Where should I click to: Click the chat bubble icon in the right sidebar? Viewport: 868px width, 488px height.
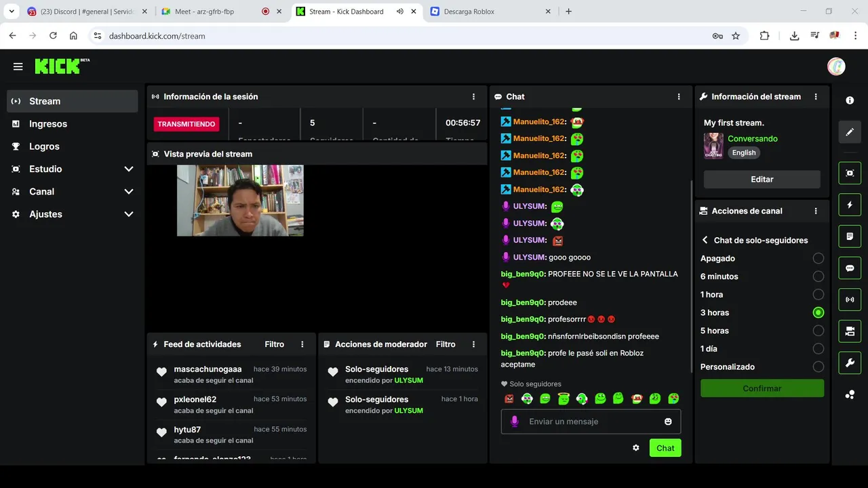point(850,268)
